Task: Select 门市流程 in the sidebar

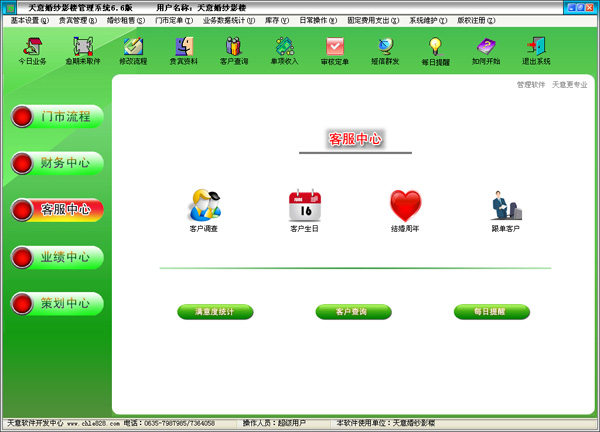Action: 57,117
